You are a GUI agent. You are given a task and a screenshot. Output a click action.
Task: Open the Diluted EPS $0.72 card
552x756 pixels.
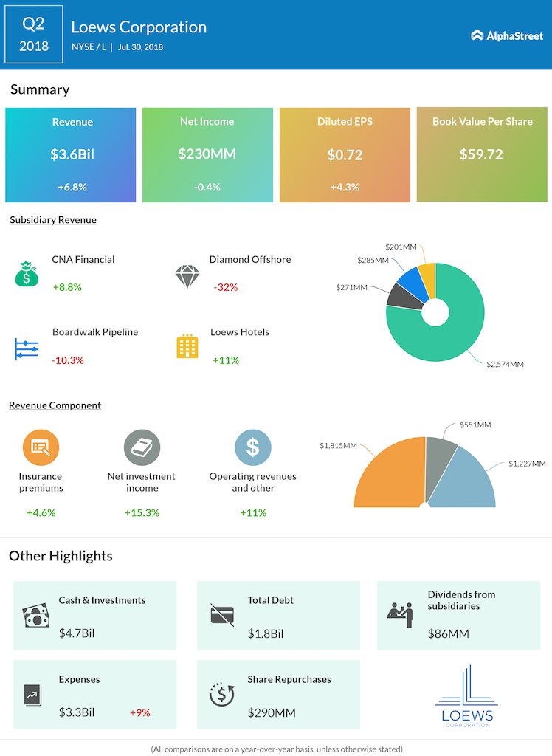(345, 155)
